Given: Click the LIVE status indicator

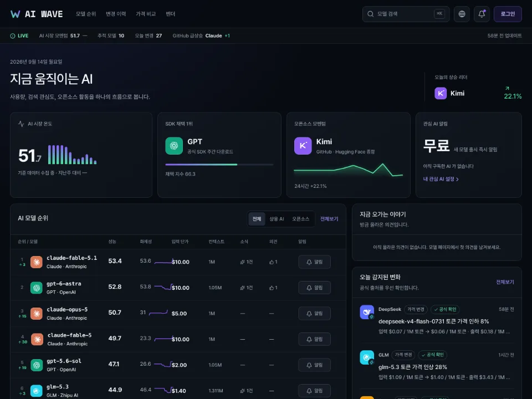Looking at the screenshot, I should tap(19, 35).
